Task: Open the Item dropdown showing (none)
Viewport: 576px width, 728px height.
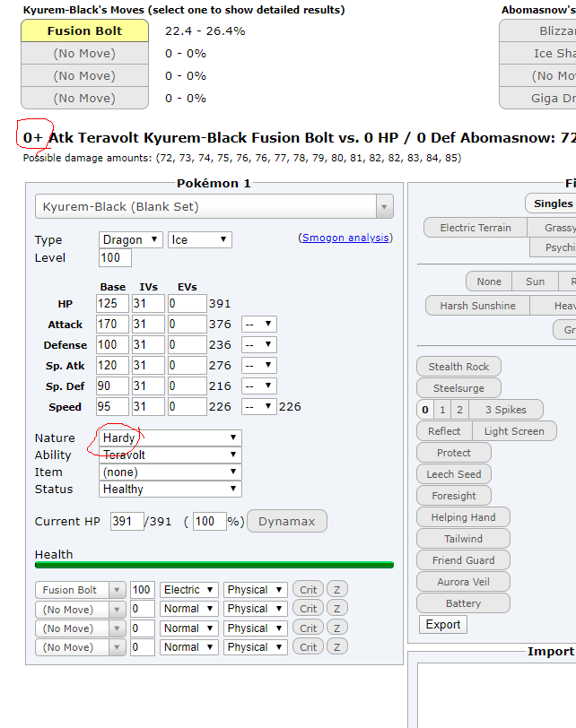Action: [x=170, y=472]
